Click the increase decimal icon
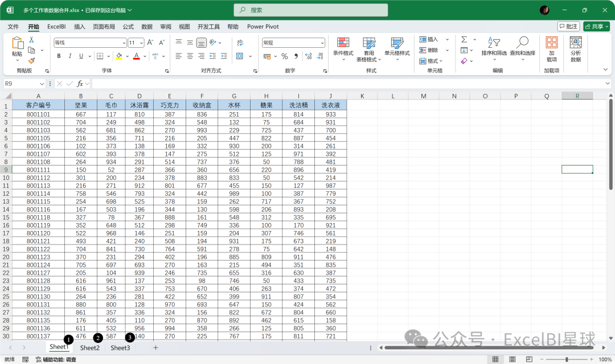 309,56
